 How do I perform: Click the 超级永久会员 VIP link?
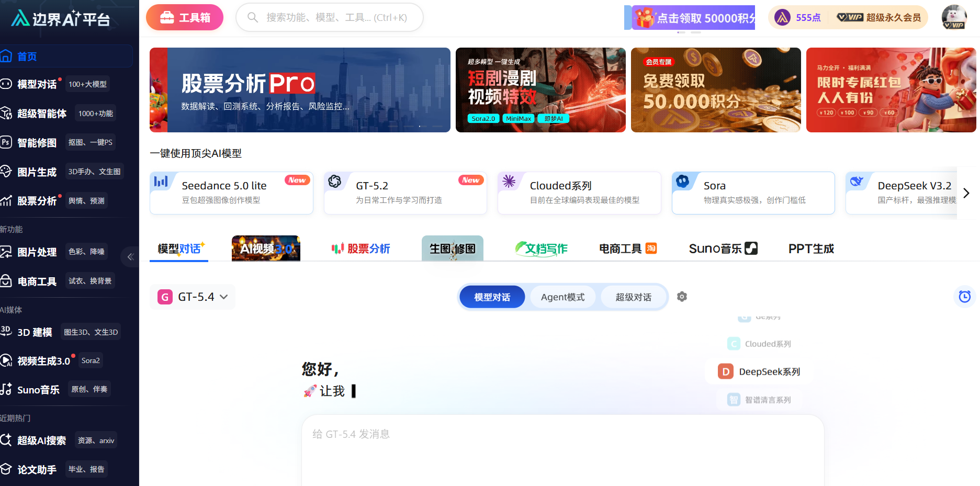[879, 17]
